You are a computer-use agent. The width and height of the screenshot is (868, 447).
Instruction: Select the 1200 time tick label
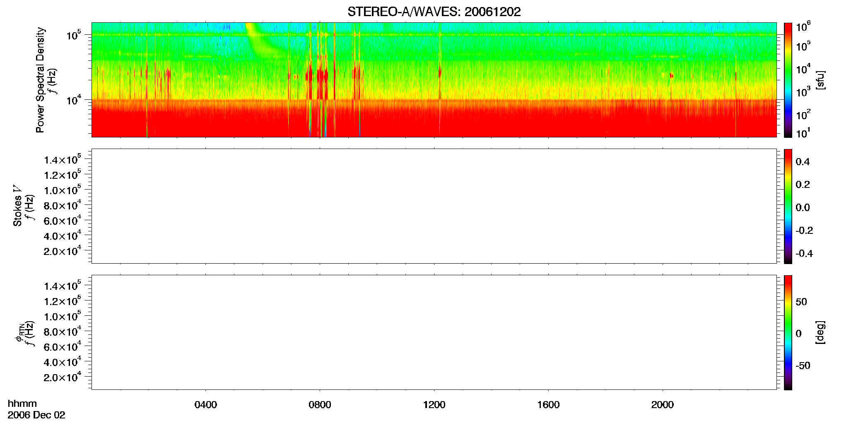(x=434, y=405)
